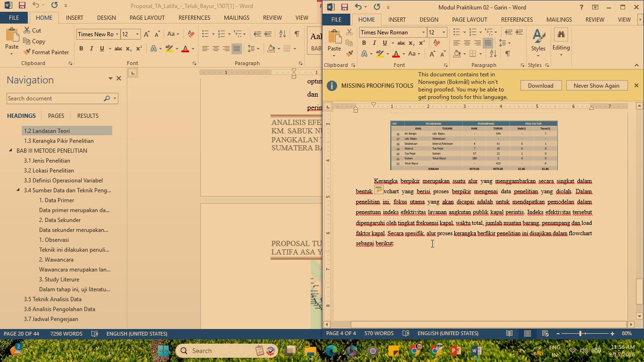Toggle Bold in right Word window

click(x=364, y=43)
